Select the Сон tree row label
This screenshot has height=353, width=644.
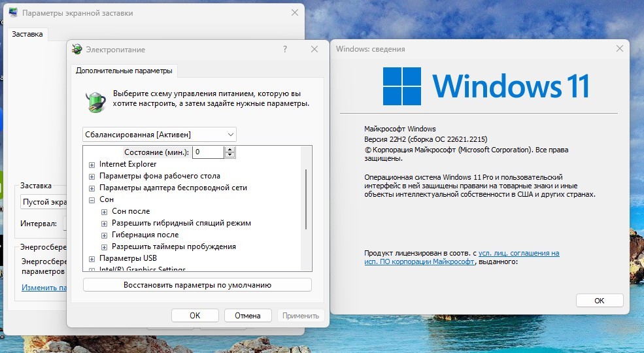[x=107, y=199]
